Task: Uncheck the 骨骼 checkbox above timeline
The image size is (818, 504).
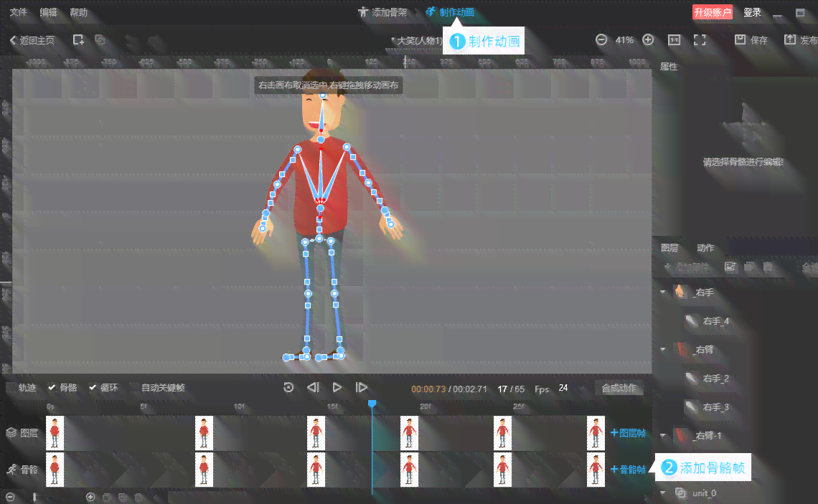Action: click(52, 387)
